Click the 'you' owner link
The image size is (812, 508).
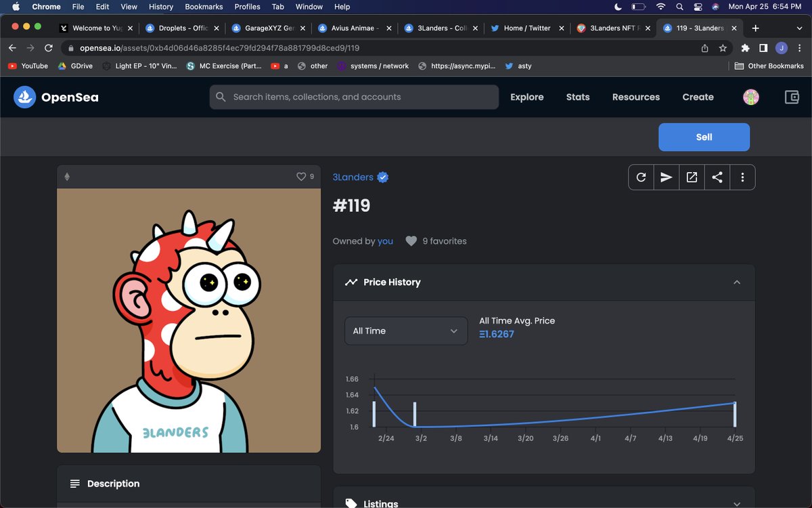385,241
